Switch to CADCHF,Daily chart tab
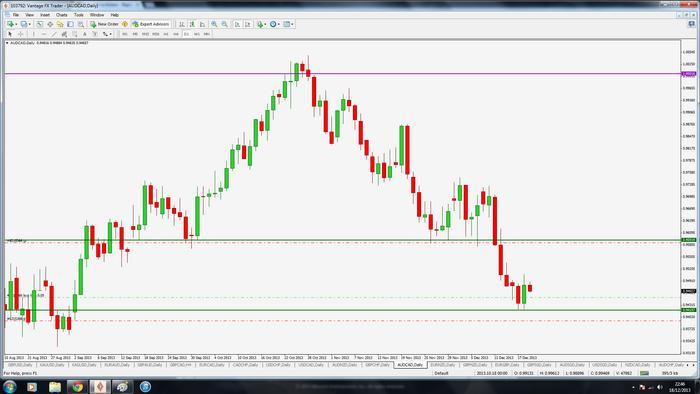The height and width of the screenshot is (394, 700). tap(245, 365)
